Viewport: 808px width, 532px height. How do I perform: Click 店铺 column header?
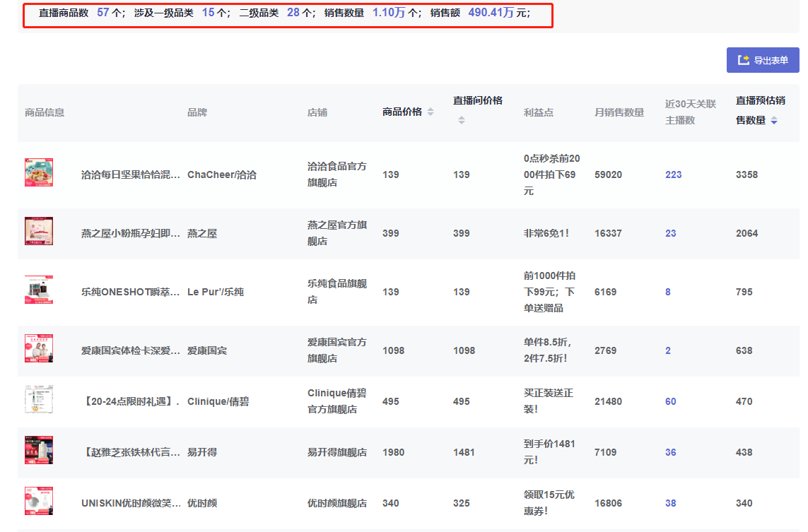[317, 112]
